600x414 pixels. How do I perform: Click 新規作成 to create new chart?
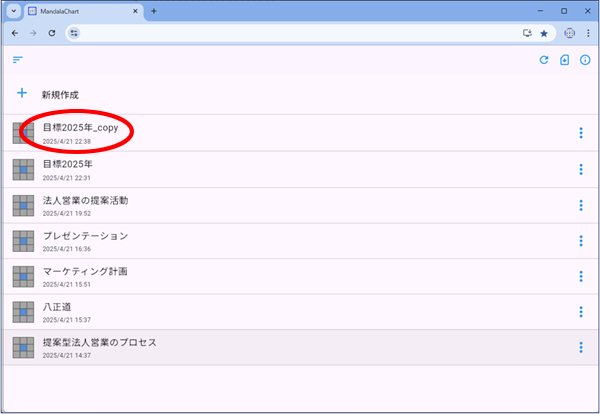point(60,95)
